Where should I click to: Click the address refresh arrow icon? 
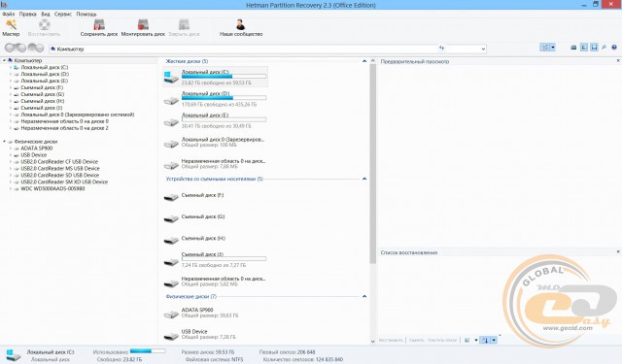point(442,49)
